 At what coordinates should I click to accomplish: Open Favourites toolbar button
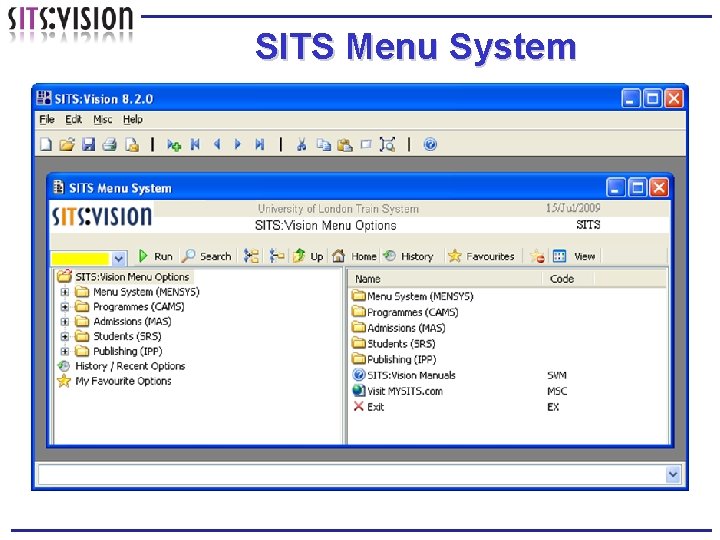click(481, 256)
